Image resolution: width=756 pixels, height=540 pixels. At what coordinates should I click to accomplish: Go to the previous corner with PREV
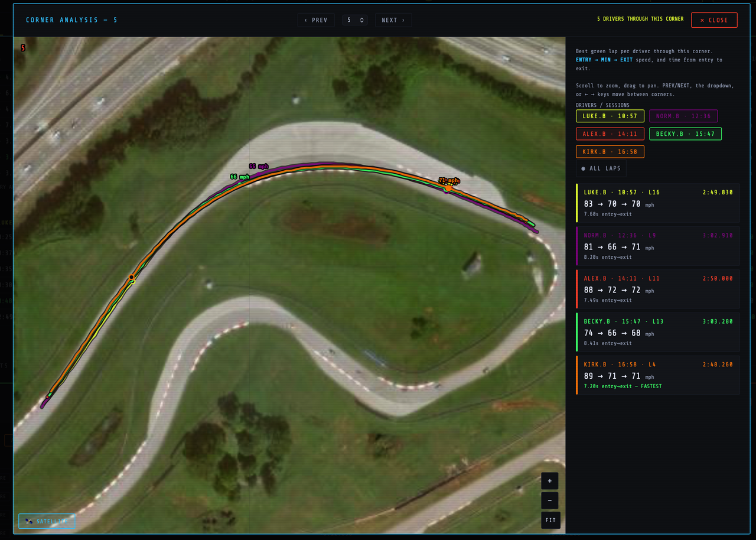[316, 20]
